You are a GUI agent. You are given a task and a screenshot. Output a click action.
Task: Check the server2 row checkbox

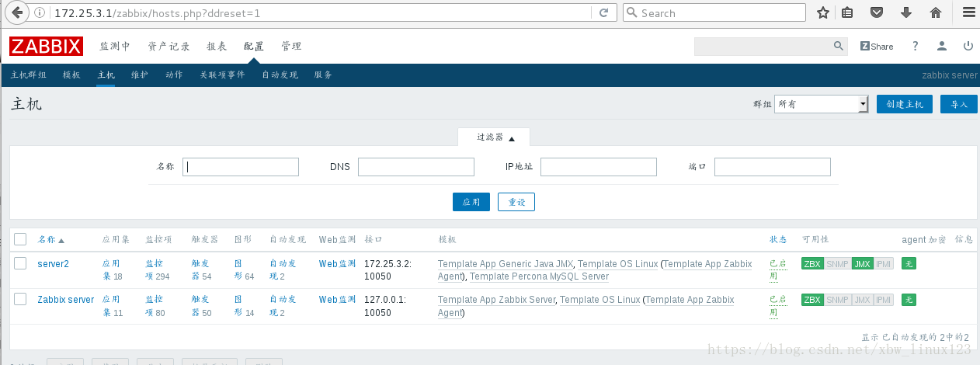(x=20, y=263)
